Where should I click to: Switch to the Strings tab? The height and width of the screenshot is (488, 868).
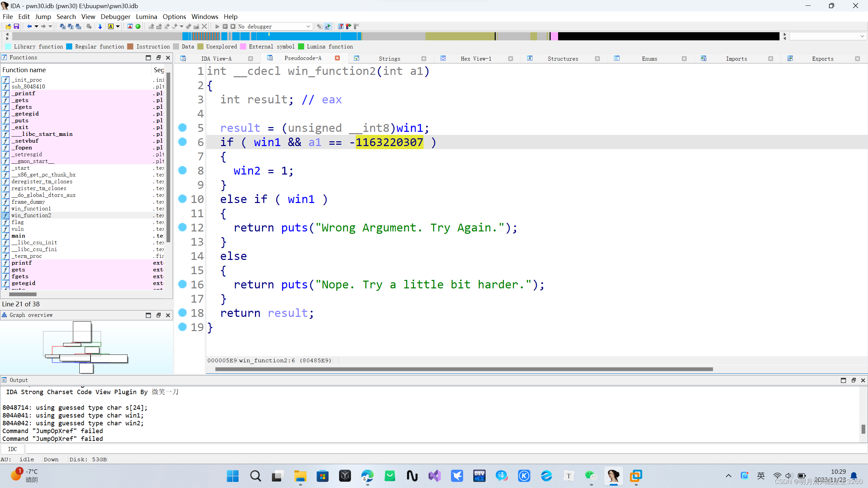pos(389,59)
